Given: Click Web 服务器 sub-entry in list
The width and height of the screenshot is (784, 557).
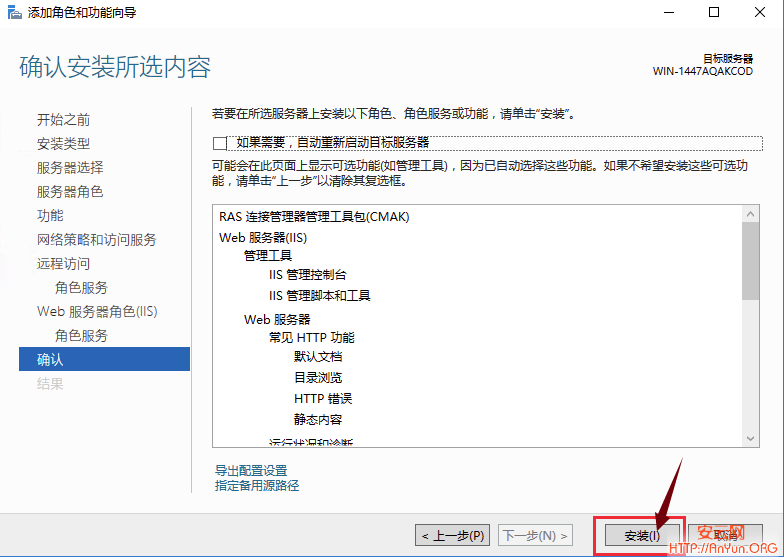Looking at the screenshot, I should (x=277, y=319).
